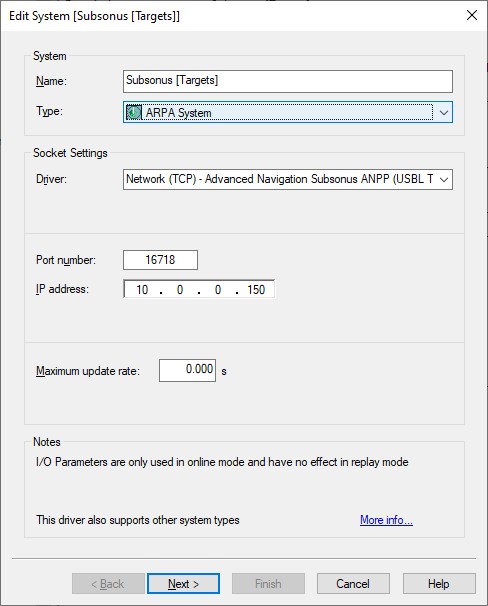Viewport: 488px width, 606px height.
Task: Click the Socket Settings group label
Action: point(70,153)
